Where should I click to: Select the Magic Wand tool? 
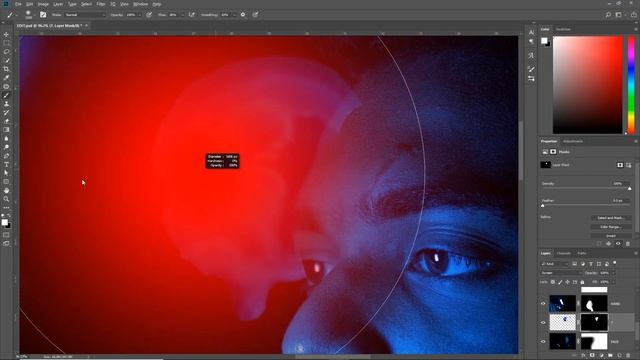pyautogui.click(x=6, y=60)
